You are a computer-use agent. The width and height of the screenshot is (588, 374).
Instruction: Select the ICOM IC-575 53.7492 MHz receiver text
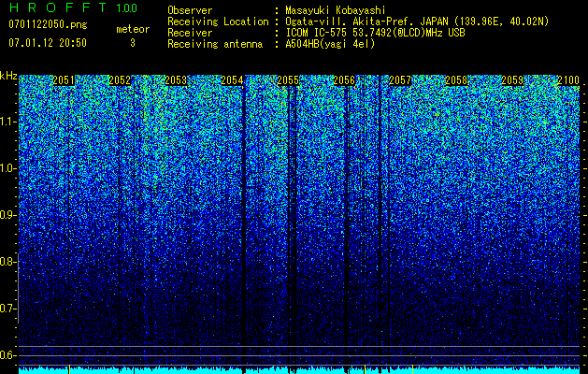[375, 33]
